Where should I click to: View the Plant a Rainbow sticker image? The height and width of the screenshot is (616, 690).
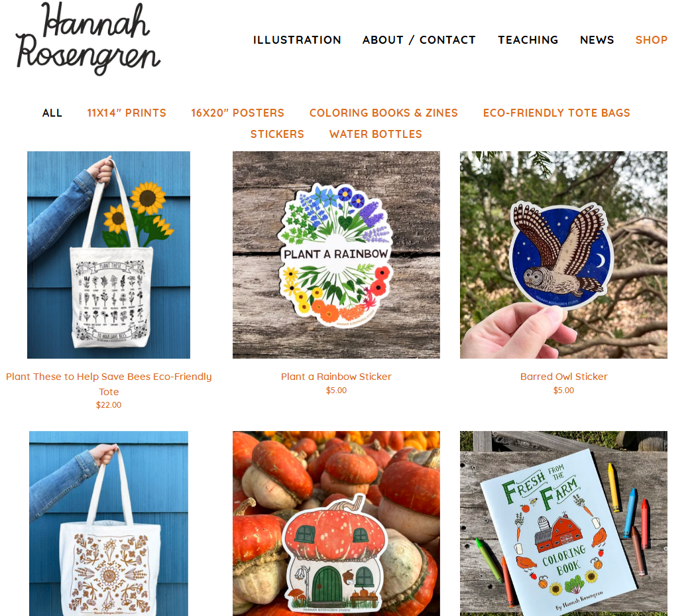tap(336, 255)
